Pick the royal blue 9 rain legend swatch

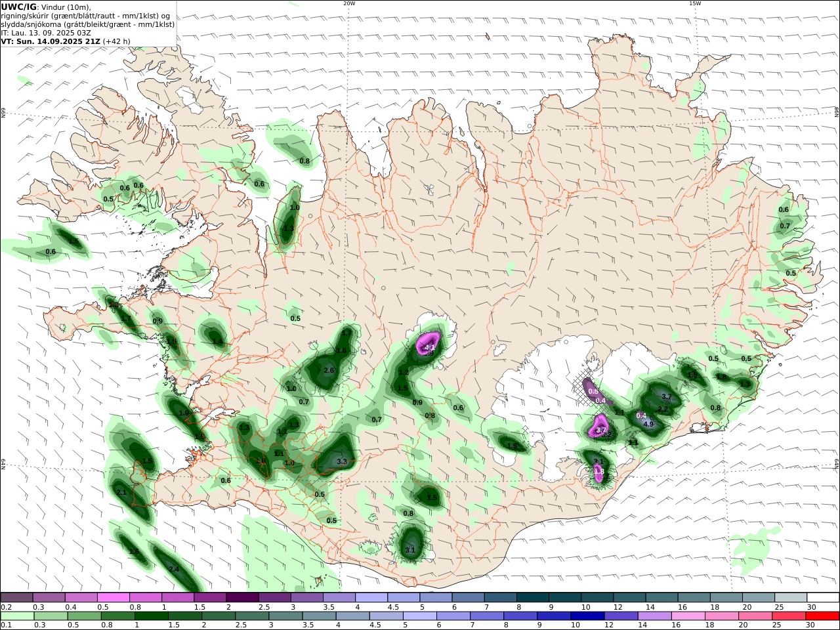pos(553,616)
